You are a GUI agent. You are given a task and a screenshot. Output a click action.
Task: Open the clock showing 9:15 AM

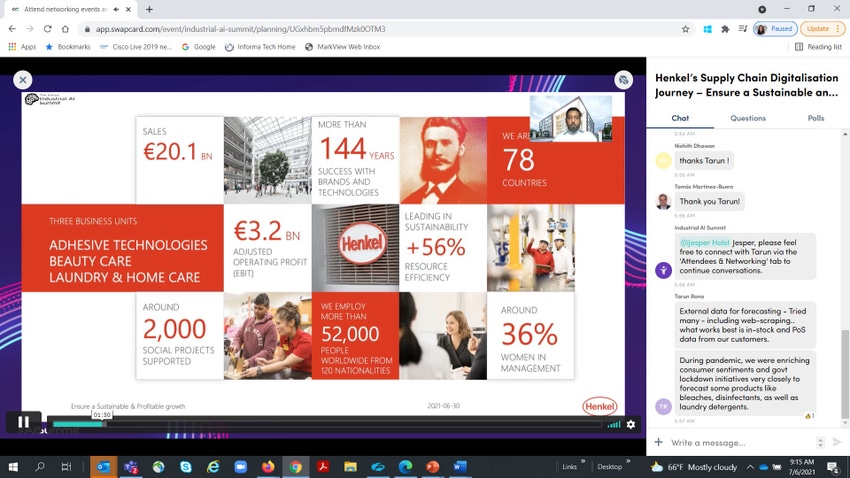tap(802, 467)
